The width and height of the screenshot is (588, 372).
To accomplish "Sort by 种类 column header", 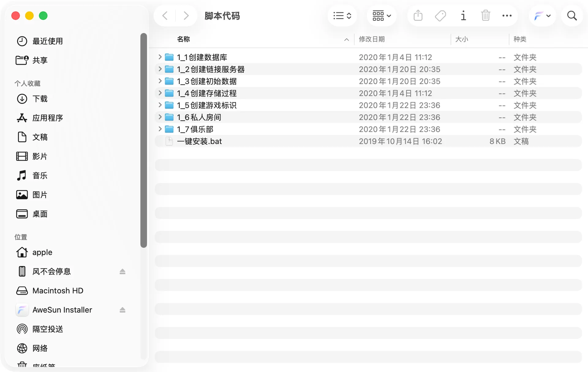I will click(x=520, y=39).
